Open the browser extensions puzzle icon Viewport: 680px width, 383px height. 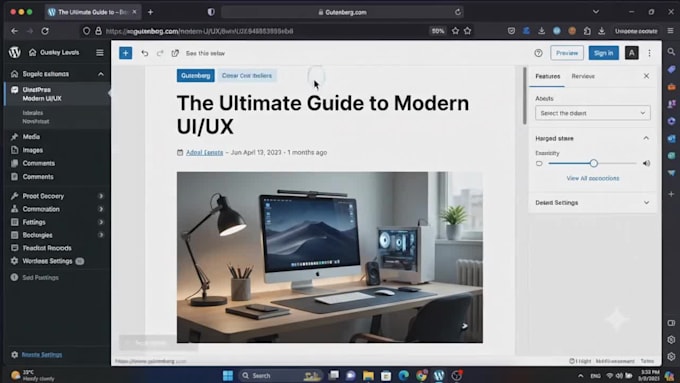(x=587, y=31)
